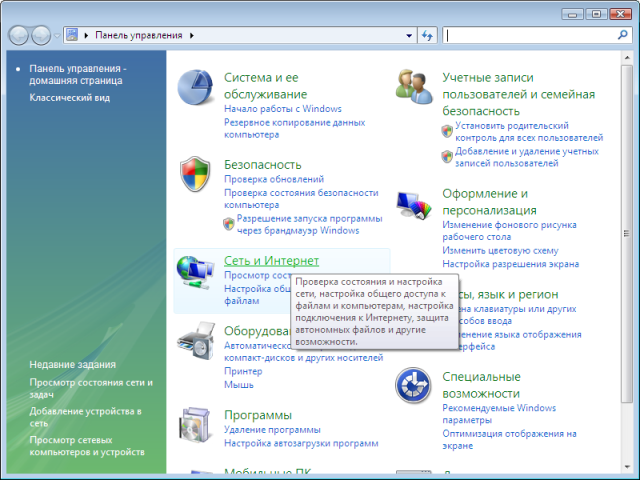Click the vertical scrollbar thumb
The width and height of the screenshot is (640, 480).
[x=627, y=234]
